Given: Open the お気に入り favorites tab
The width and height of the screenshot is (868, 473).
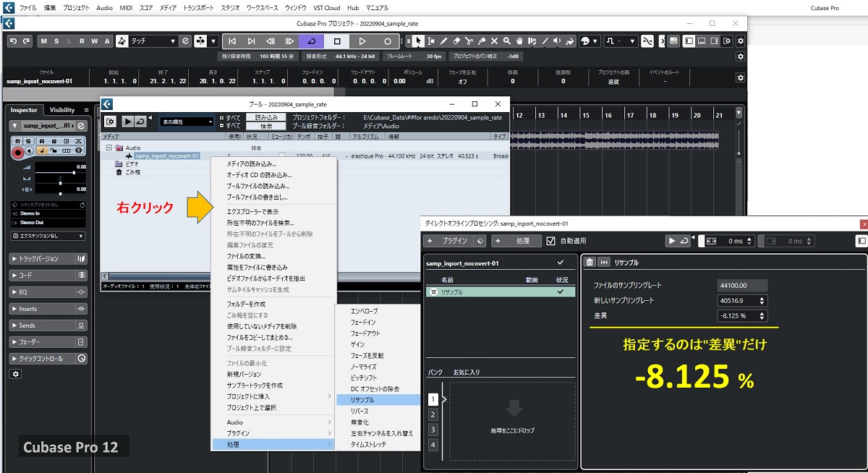Looking at the screenshot, I should pyautogui.click(x=466, y=372).
